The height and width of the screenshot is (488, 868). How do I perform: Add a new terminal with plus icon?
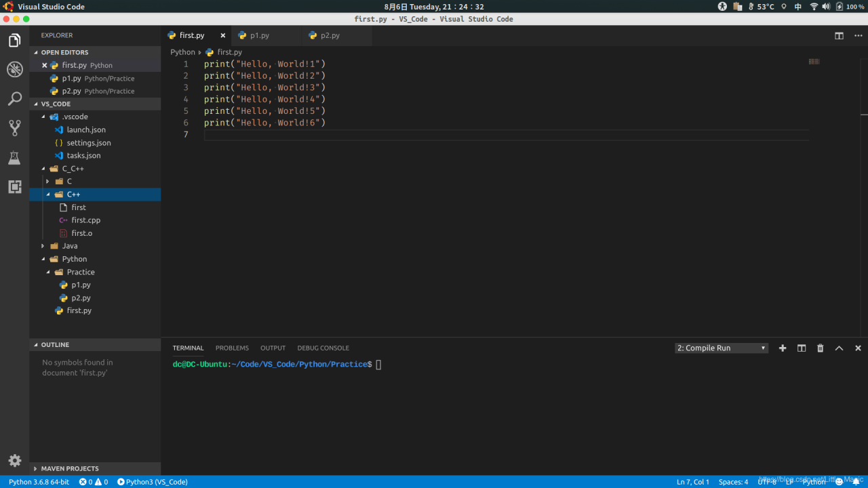783,348
